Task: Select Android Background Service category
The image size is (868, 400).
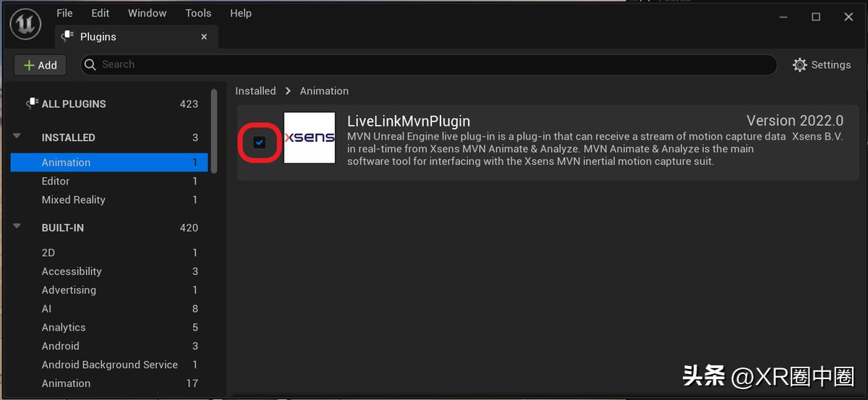Action: click(109, 365)
